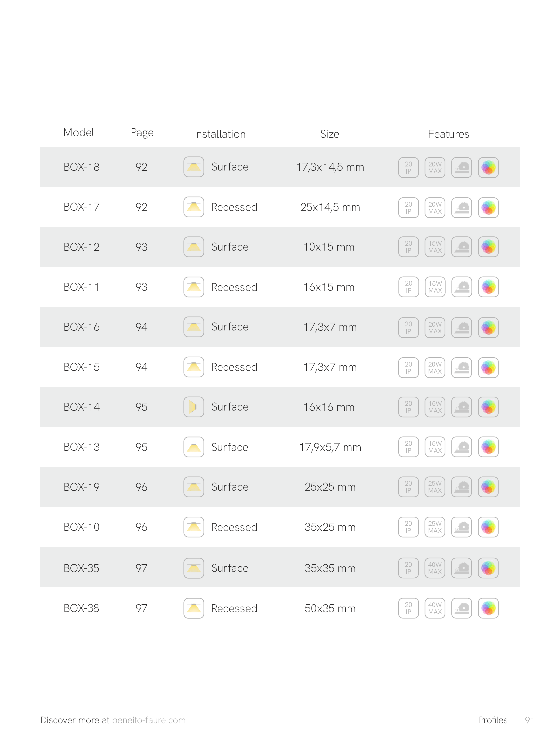
Task: Click the 15W MAX icon for BOX-13
Action: [435, 447]
